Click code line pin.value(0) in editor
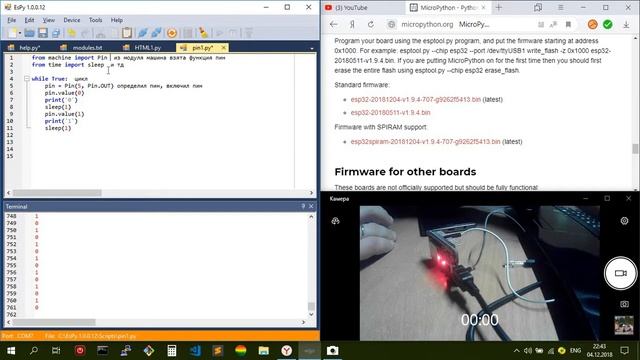The width and height of the screenshot is (640, 360). click(64, 93)
